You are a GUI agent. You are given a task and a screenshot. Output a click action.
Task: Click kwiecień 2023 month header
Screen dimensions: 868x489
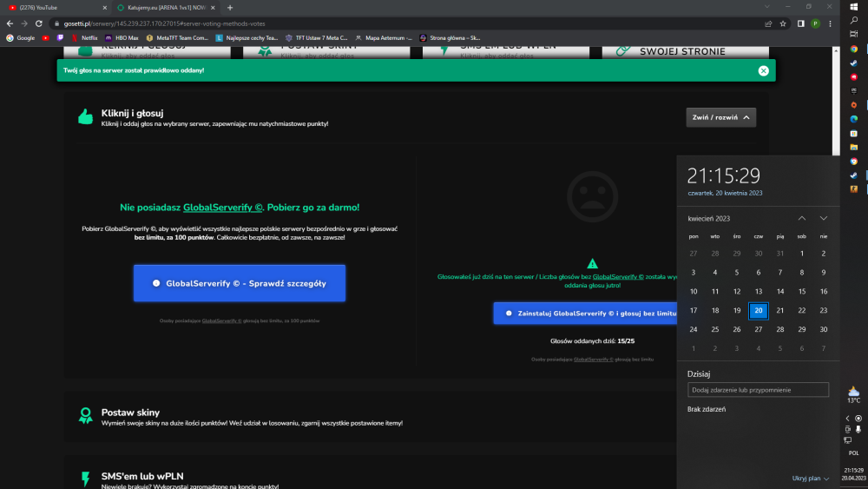point(708,219)
